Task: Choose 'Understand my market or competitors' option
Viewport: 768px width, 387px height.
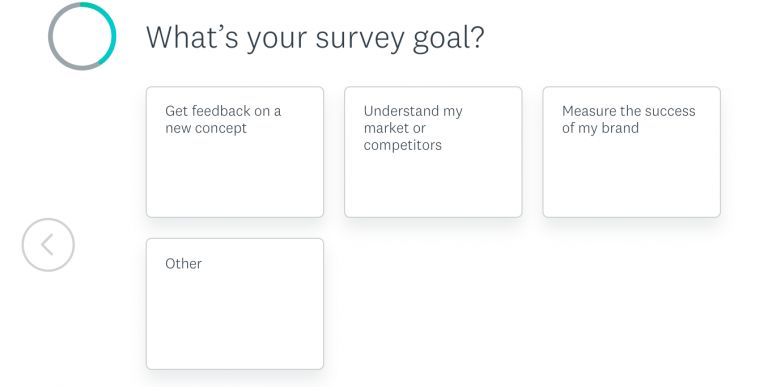Action: point(433,152)
